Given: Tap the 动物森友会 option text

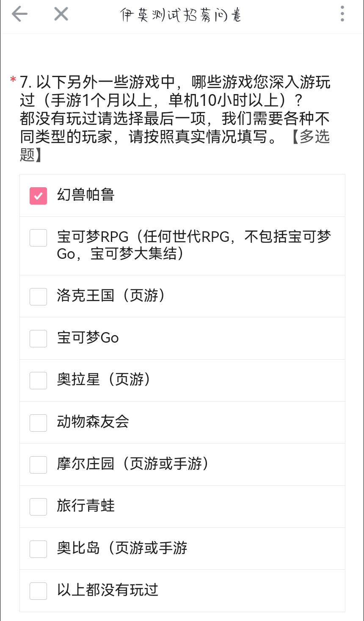Looking at the screenshot, I should (93, 422).
